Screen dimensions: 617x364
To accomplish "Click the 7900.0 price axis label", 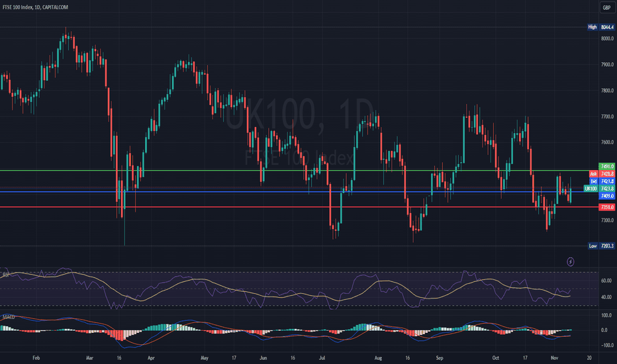I will (x=607, y=65).
